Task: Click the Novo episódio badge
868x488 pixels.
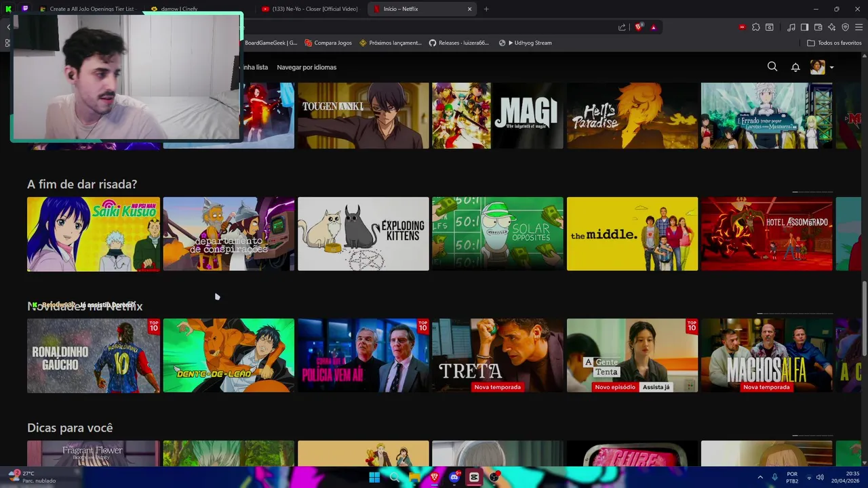Action: (615, 387)
